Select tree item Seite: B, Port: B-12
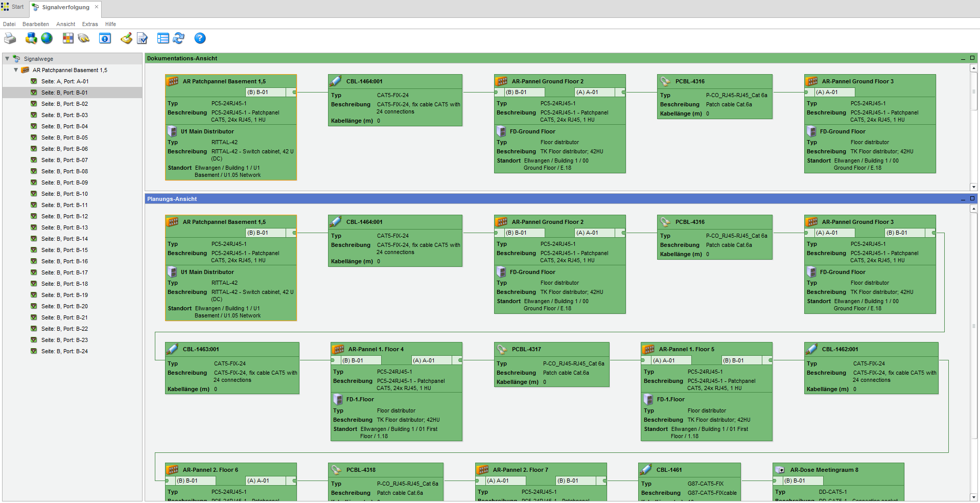The height and width of the screenshot is (503, 980). pos(64,216)
